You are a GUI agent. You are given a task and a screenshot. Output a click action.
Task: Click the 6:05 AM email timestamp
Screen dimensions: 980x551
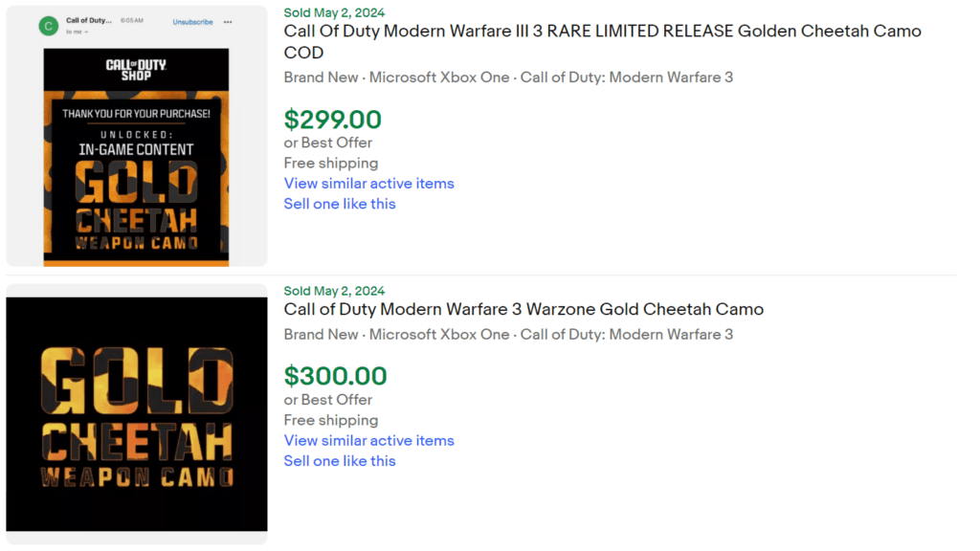coord(132,20)
